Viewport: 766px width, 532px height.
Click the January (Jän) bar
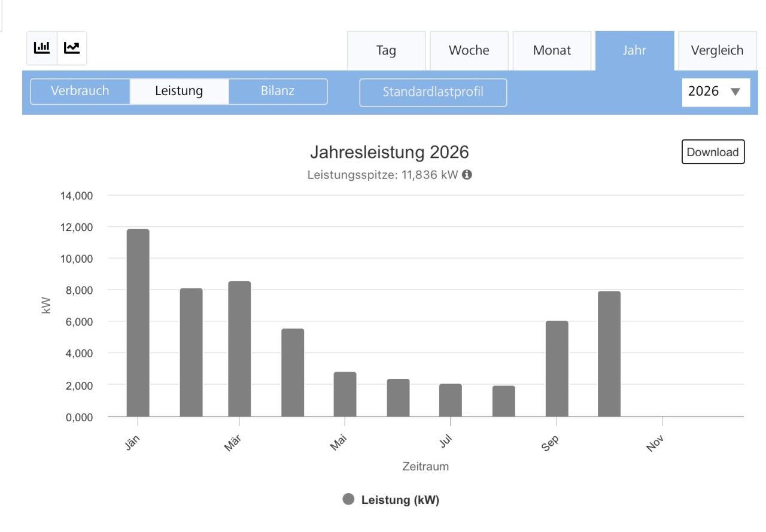pyautogui.click(x=138, y=323)
